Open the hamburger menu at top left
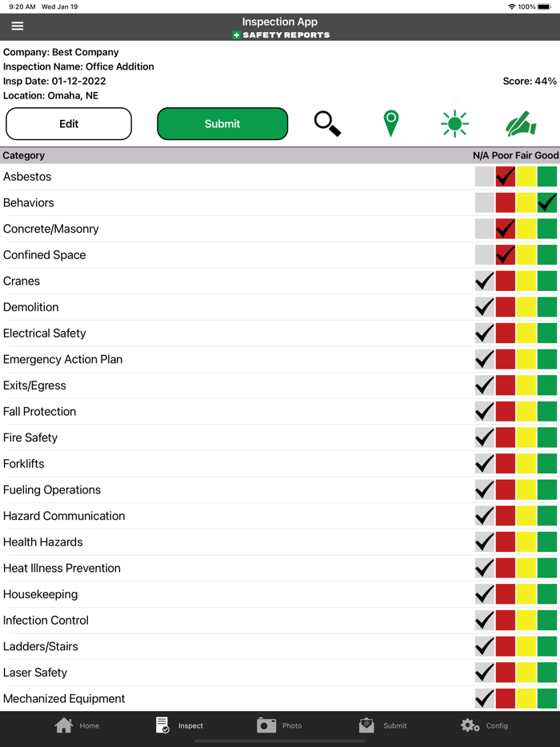The width and height of the screenshot is (560, 747). click(x=17, y=25)
